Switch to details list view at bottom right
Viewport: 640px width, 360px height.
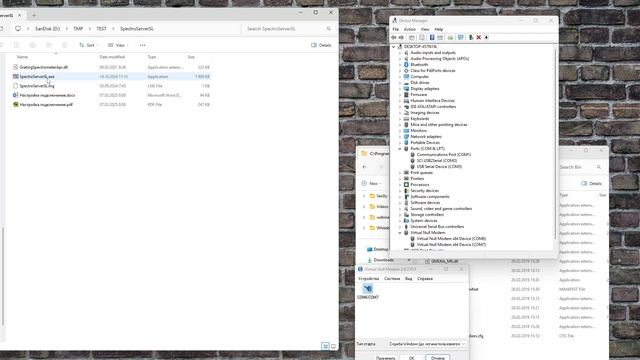point(325,347)
